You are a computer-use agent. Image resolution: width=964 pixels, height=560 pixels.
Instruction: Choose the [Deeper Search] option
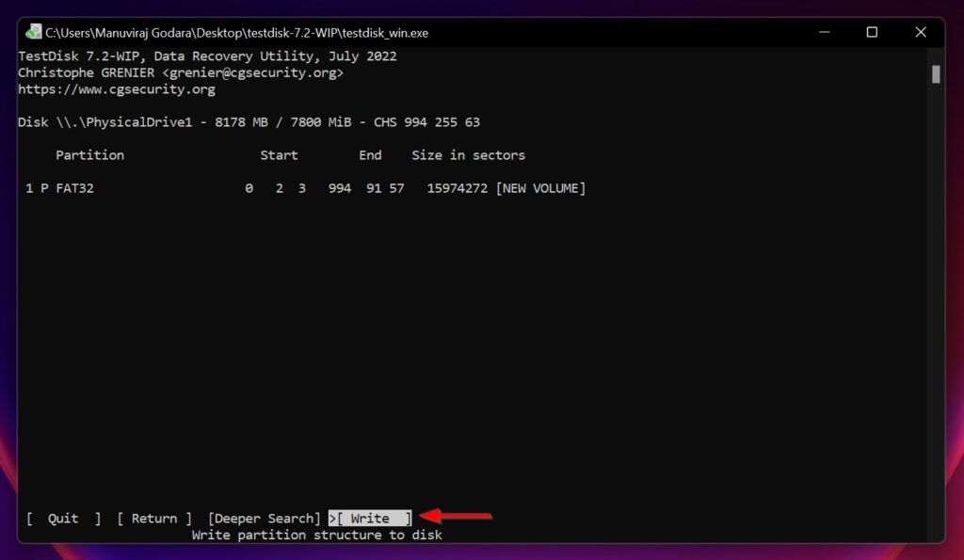click(265, 518)
